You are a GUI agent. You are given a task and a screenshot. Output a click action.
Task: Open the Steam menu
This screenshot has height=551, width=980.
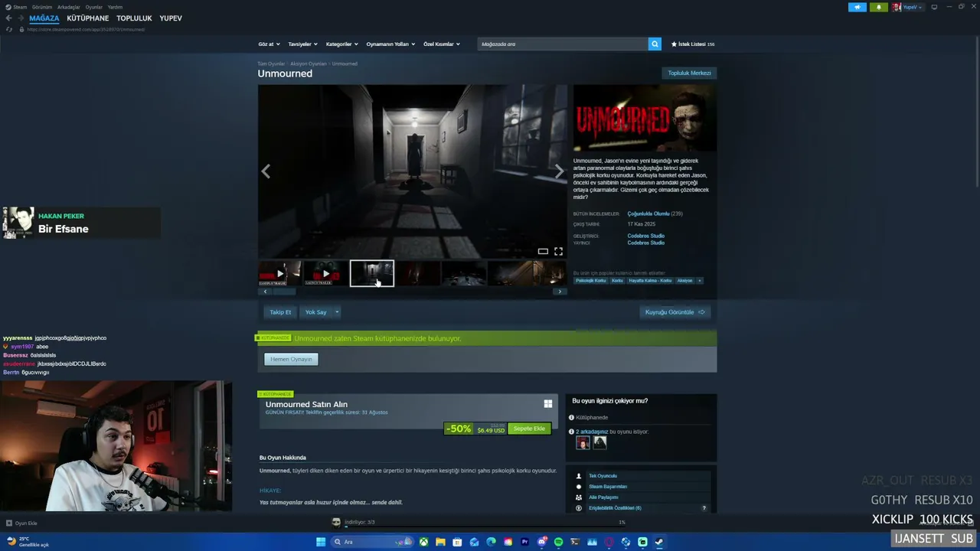(x=16, y=7)
